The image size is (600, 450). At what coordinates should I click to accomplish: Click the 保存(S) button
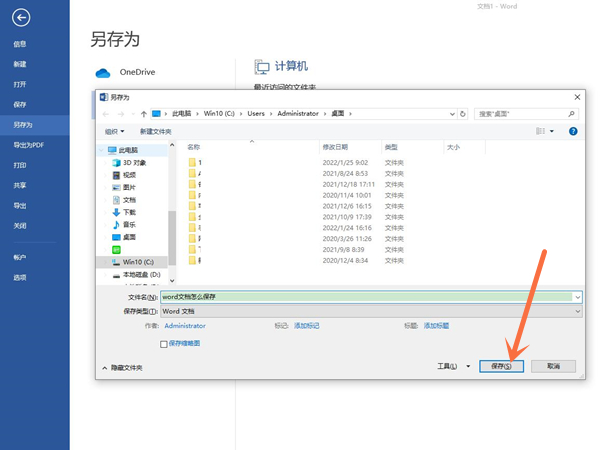(501, 366)
